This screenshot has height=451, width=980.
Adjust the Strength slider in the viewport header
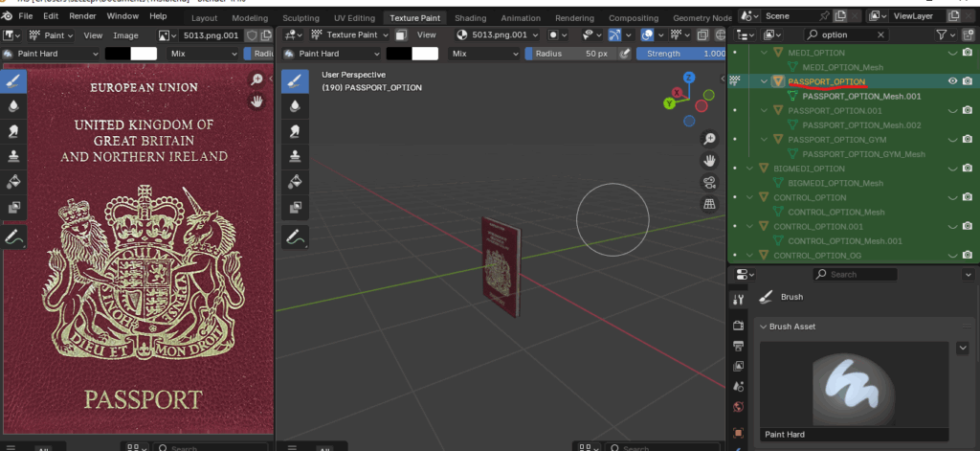tap(681, 54)
